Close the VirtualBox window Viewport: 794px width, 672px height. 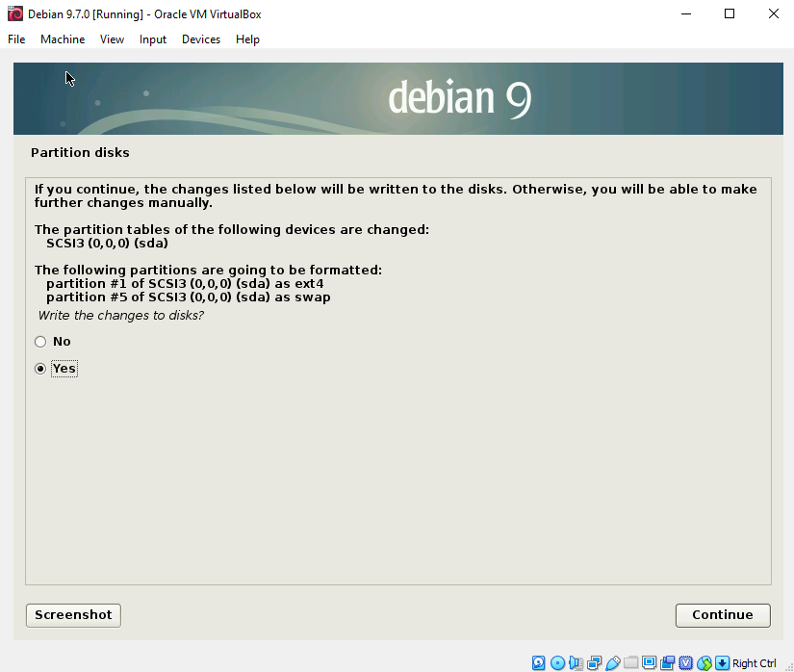point(773,13)
